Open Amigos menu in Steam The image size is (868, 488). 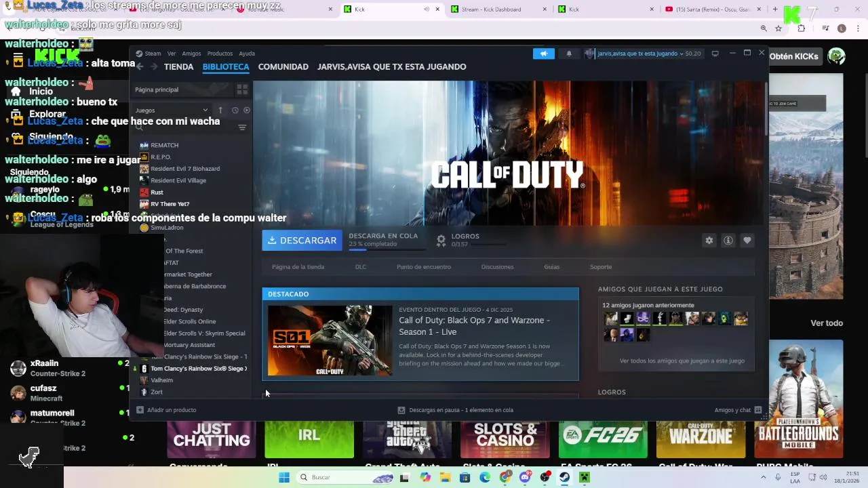[x=191, y=54]
